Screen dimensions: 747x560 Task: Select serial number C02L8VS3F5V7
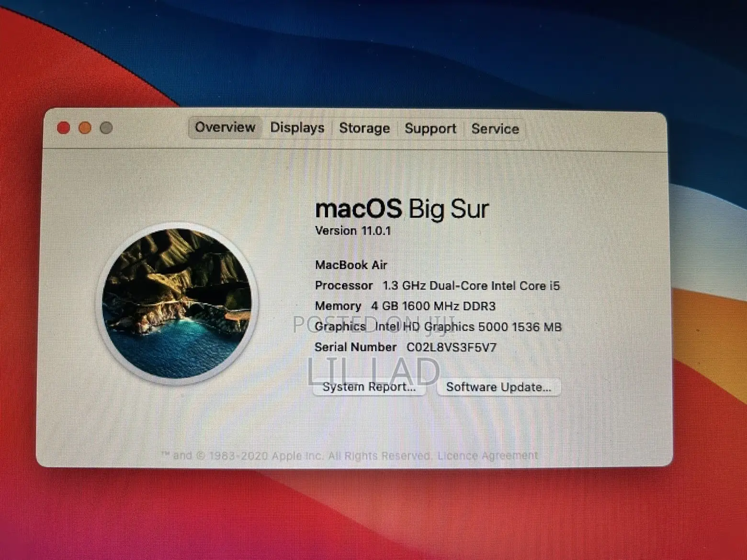(x=452, y=347)
